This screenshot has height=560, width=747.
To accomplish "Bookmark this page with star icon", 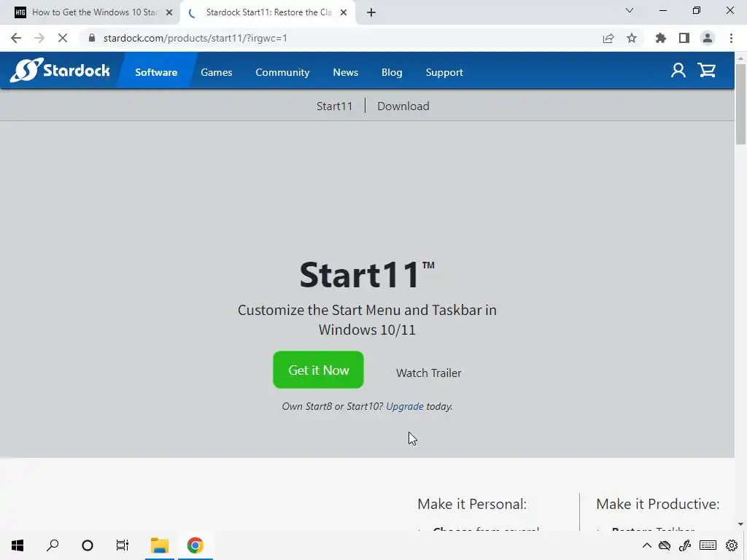I will click(x=632, y=38).
